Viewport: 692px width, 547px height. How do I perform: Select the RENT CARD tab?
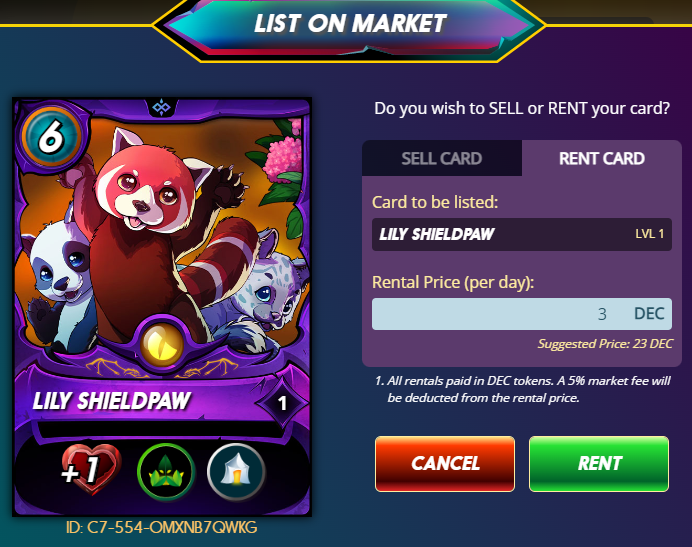(602, 158)
